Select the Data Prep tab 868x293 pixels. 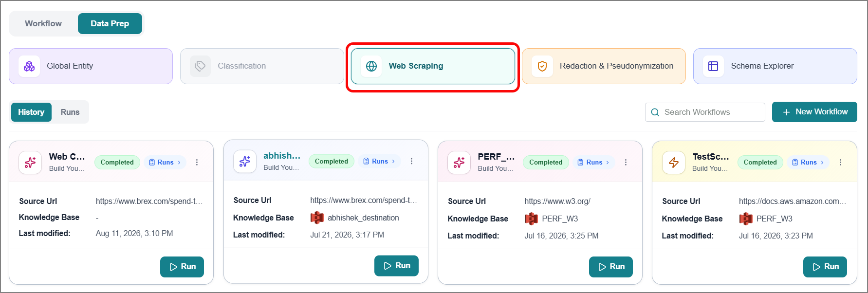pos(110,23)
